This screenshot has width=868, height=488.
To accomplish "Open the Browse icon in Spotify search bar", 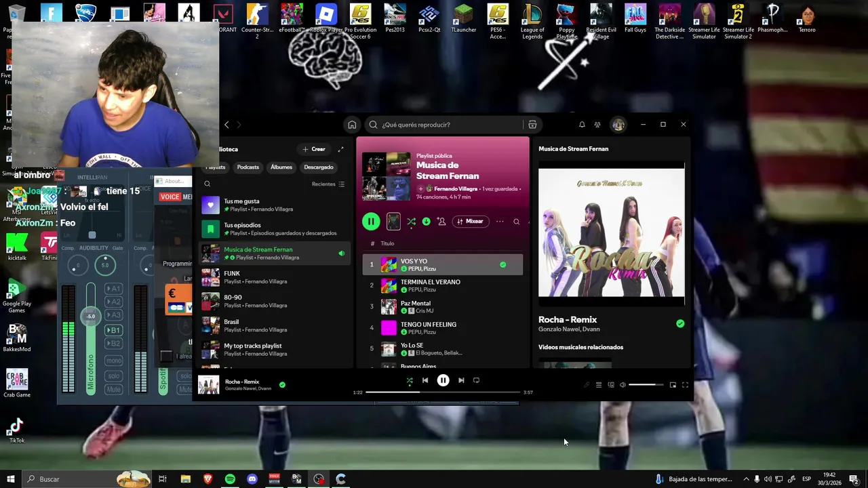I will click(532, 125).
